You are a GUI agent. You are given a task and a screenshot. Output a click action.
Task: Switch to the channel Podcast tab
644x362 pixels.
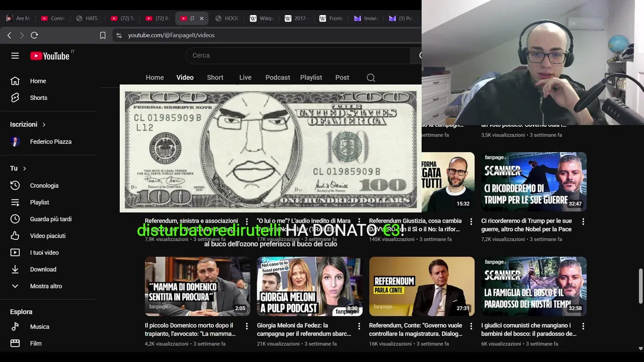278,77
